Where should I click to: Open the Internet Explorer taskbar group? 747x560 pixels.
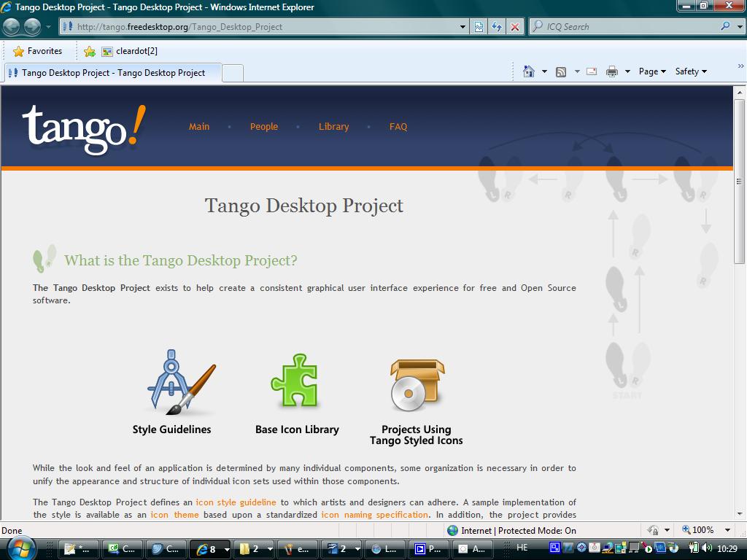pos(210,549)
